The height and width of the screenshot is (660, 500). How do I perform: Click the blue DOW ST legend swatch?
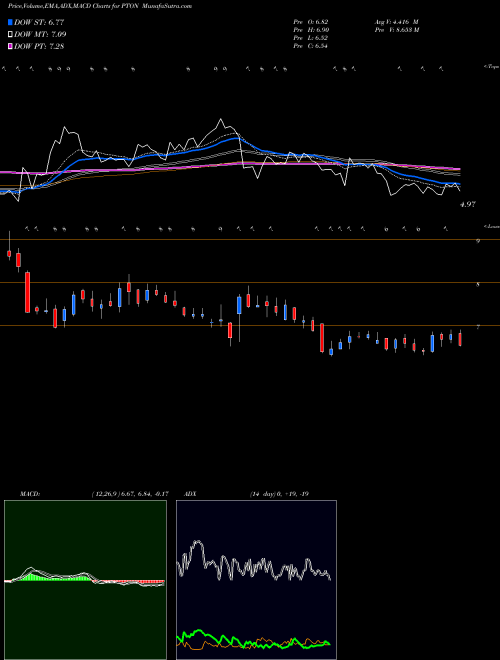pos(10,22)
